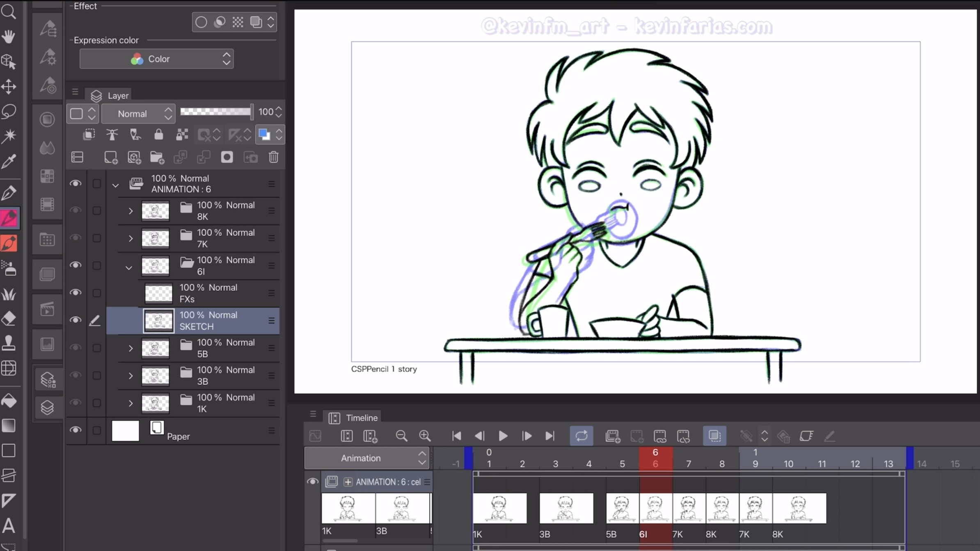Step to the previous frame

coord(479,436)
